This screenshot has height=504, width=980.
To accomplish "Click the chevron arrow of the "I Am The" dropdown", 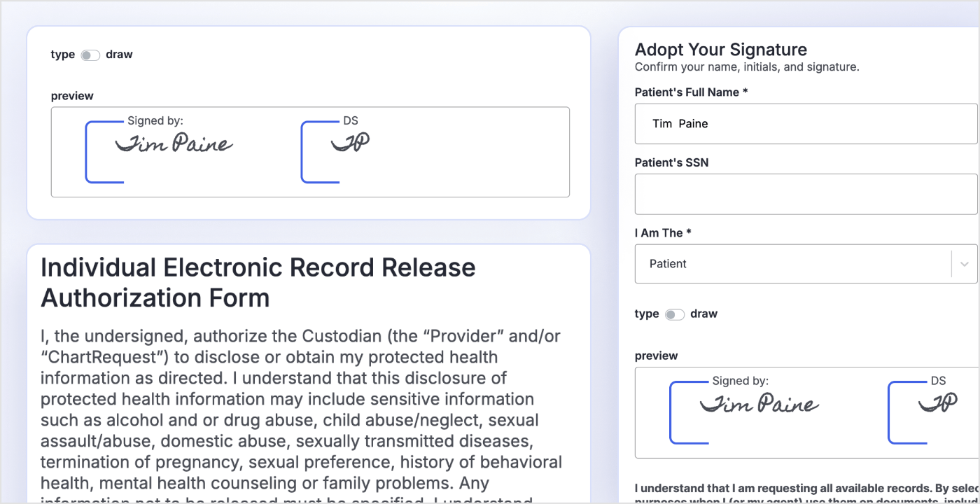I will tap(965, 264).
